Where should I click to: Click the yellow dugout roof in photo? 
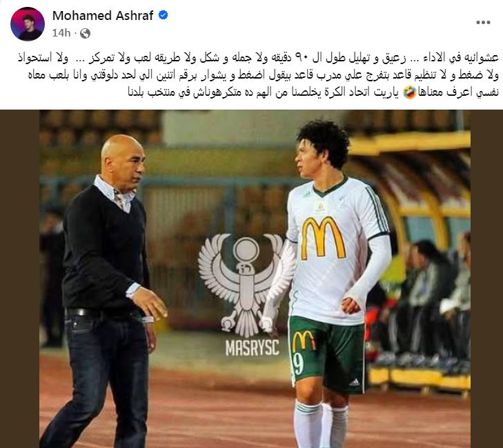411,143
